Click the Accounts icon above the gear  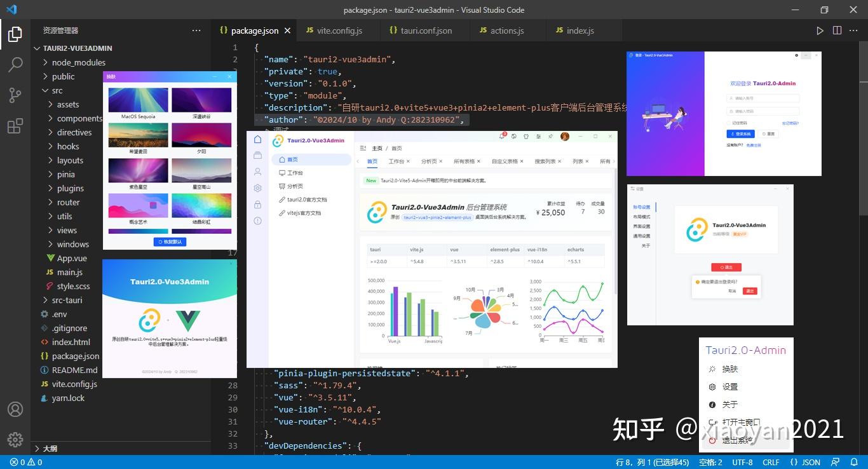click(15, 409)
